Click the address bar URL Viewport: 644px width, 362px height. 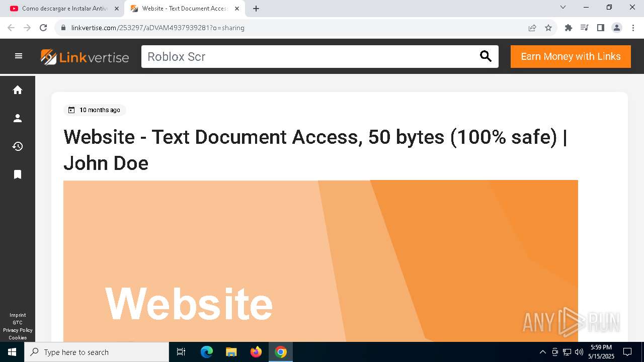[158, 28]
